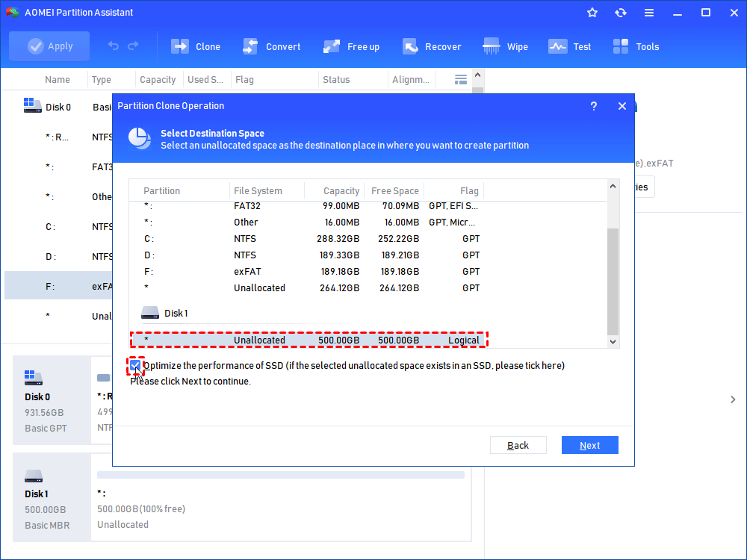Click the dialog Flag column header
The height and width of the screenshot is (560, 747).
coord(469,191)
